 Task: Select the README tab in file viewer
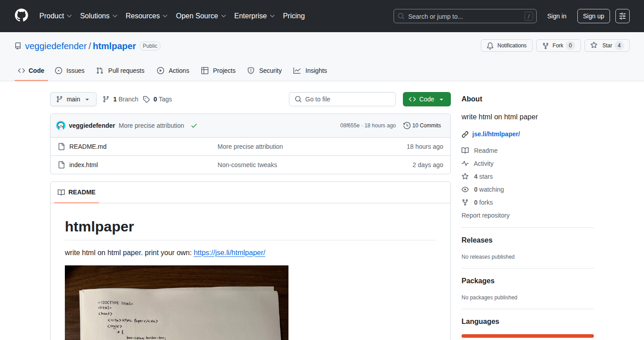(76, 192)
